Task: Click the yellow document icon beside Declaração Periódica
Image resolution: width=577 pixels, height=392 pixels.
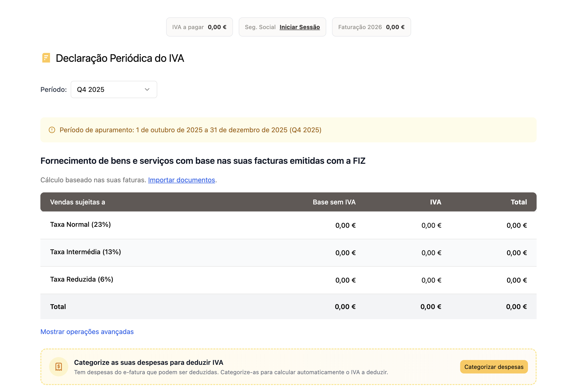Action: coord(46,58)
